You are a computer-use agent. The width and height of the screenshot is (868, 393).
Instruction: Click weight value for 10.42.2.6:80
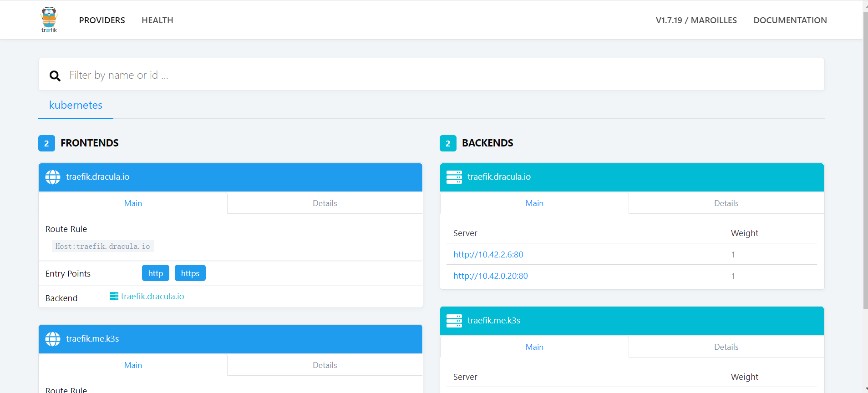[733, 254]
